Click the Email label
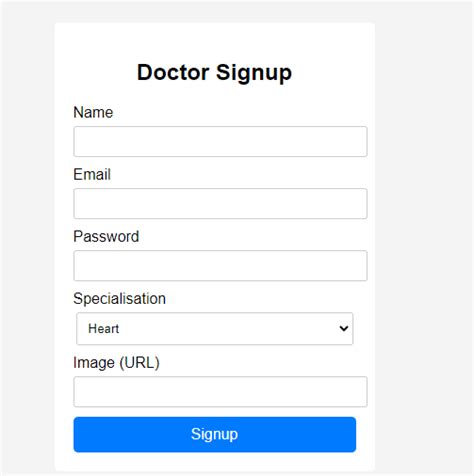The height and width of the screenshot is (476, 474). pos(92,174)
